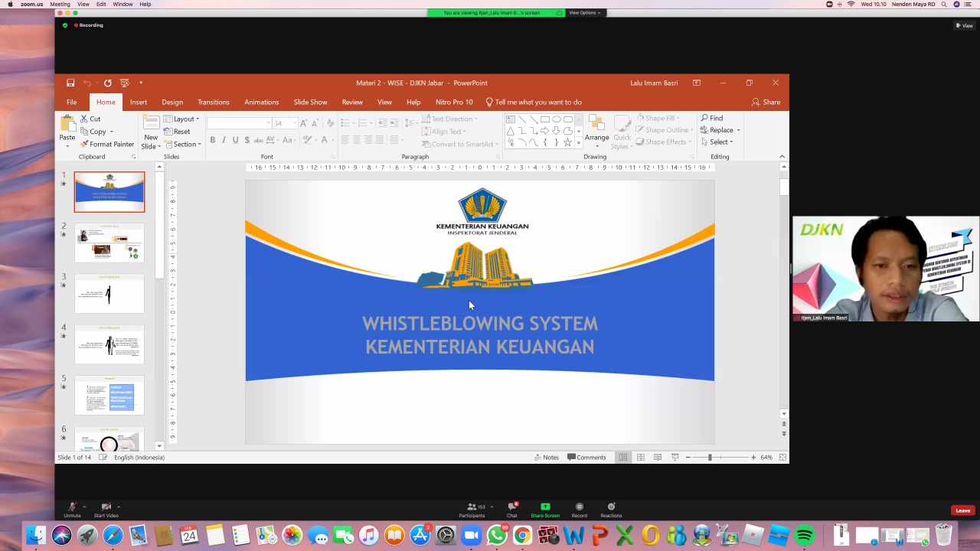Viewport: 980px width, 551px height.
Task: Switch to the Transitions ribbon tab
Action: click(213, 102)
